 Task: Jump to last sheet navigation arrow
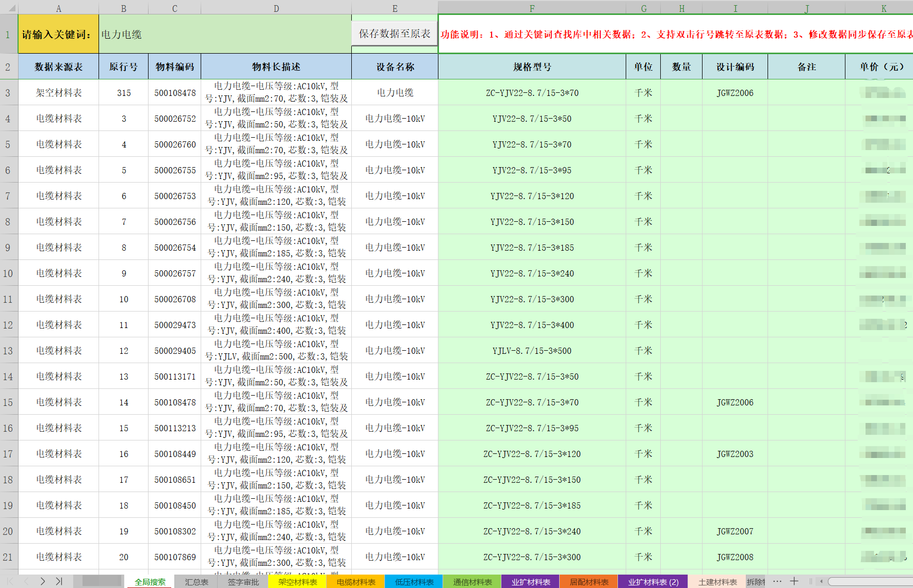pyautogui.click(x=59, y=581)
